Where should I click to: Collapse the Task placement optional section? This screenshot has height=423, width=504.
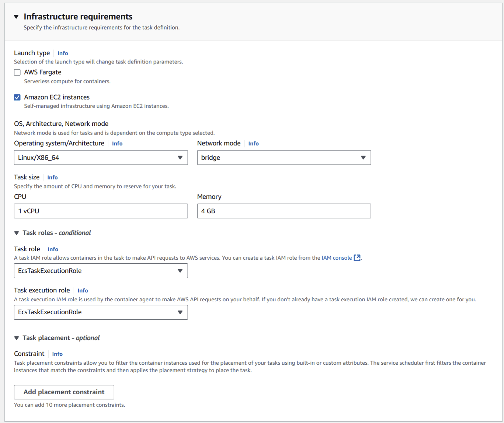(x=17, y=338)
